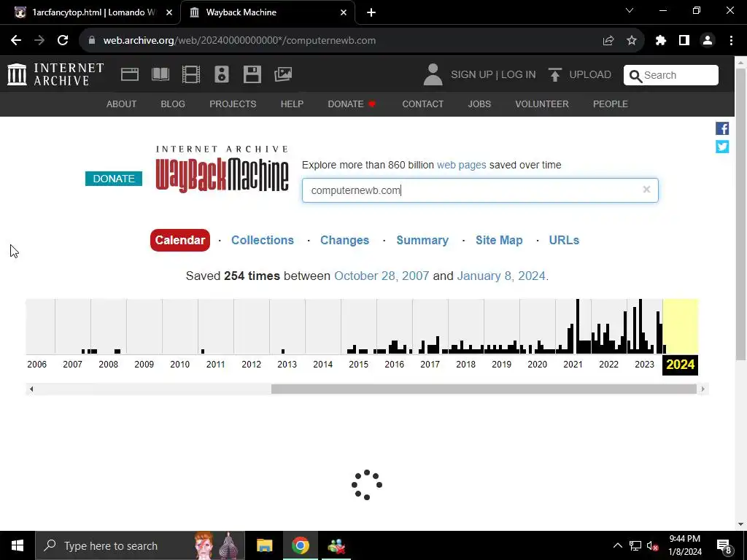Select year 2024 on timeline
This screenshot has width=747, height=560.
[680, 365]
